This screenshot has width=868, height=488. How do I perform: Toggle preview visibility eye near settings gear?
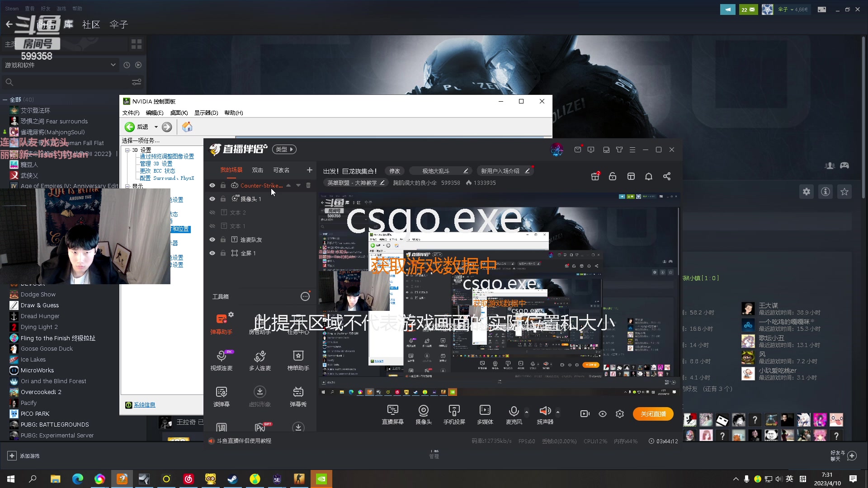[603, 414]
